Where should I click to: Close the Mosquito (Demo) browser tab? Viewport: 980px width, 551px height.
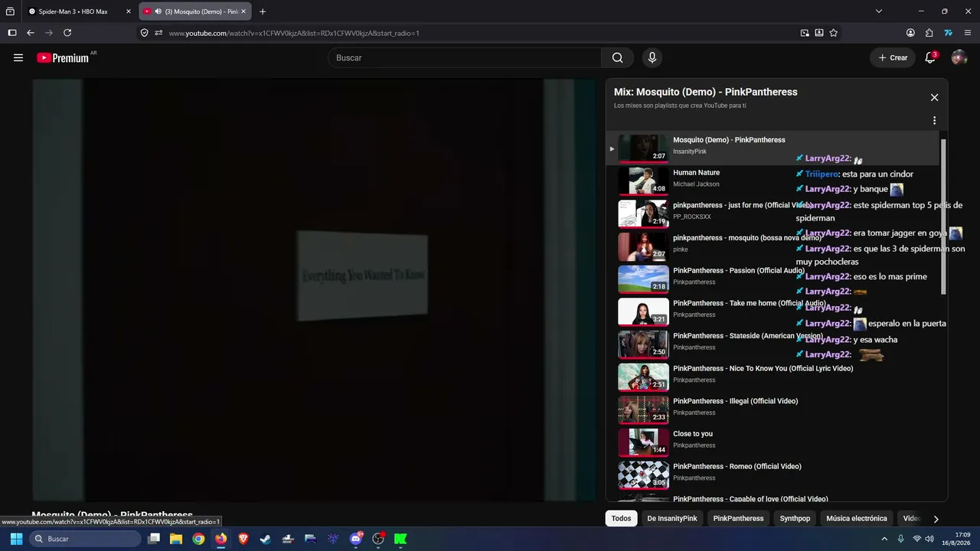pyautogui.click(x=243, y=11)
